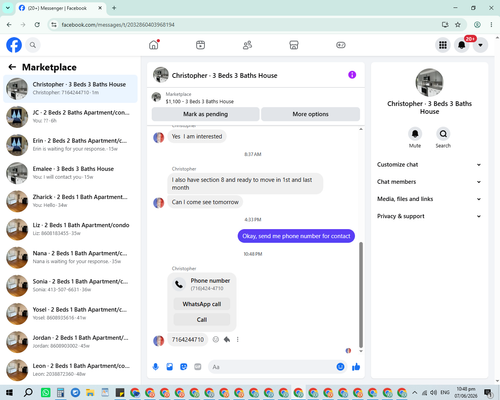Click the Marketplace listing $1,100 link

[199, 101]
